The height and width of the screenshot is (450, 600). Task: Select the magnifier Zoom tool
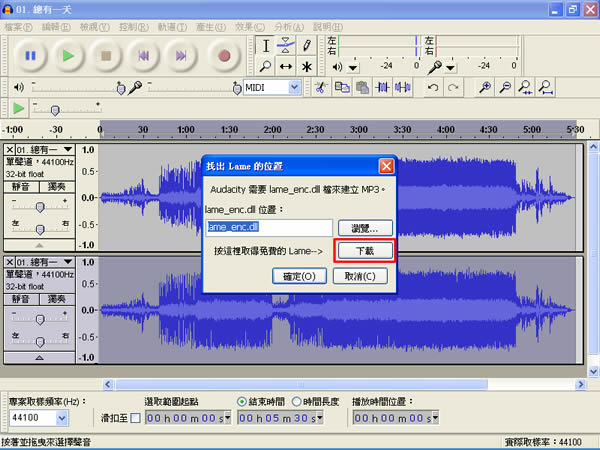(266, 66)
